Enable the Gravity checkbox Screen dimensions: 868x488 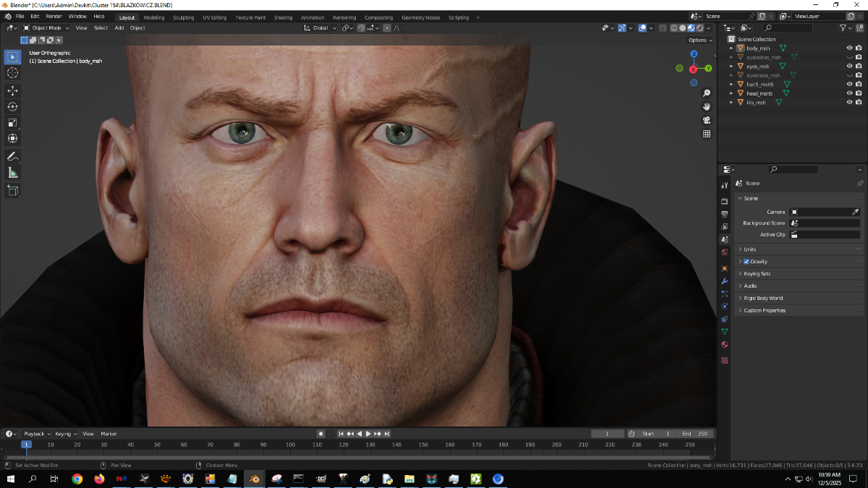746,262
